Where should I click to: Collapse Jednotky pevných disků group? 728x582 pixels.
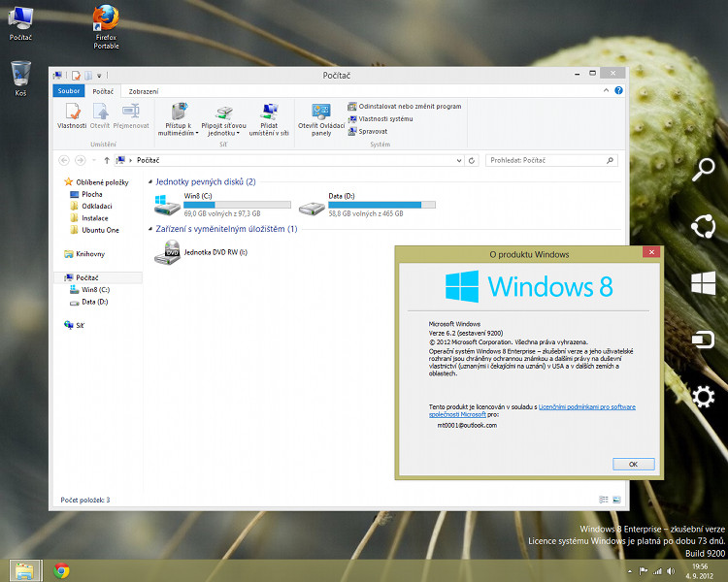tap(149, 182)
